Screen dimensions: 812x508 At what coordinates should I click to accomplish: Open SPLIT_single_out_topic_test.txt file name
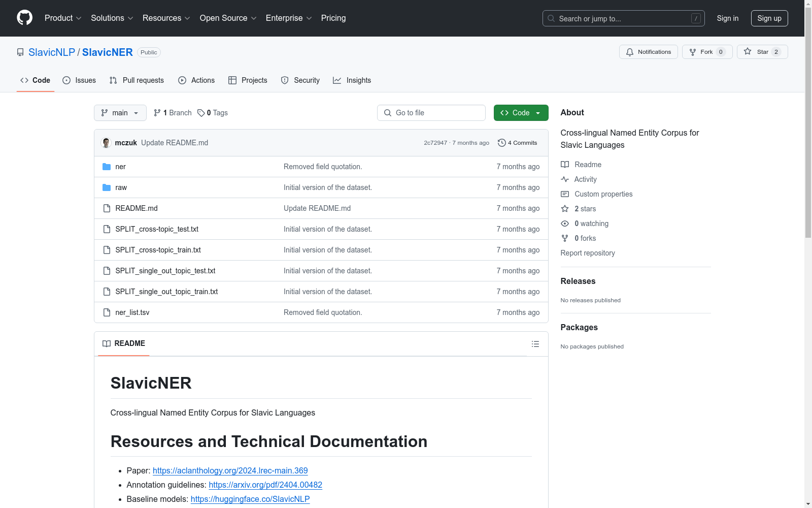click(165, 271)
